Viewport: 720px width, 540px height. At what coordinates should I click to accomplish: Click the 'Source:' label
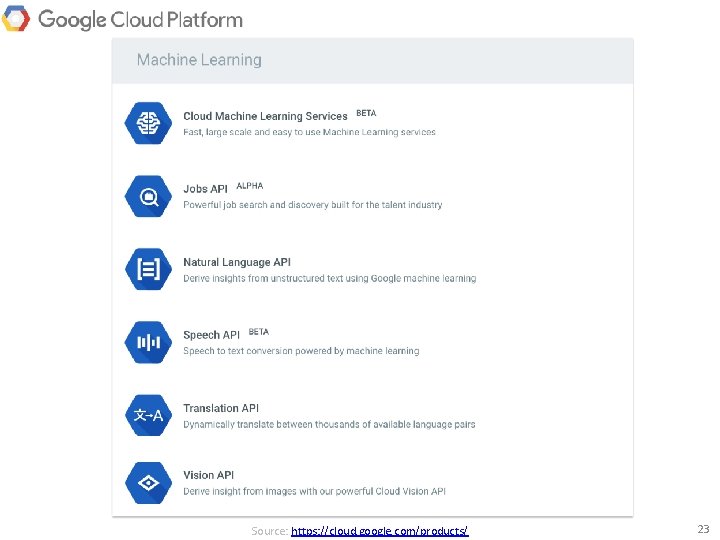point(270,531)
